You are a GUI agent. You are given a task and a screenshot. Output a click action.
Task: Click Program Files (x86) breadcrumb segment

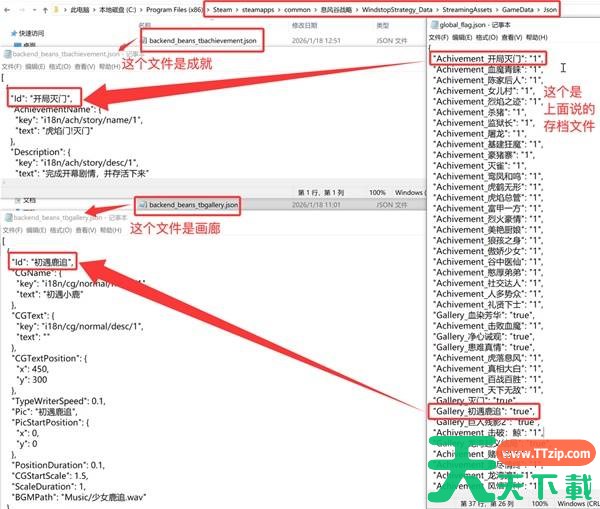(174, 10)
